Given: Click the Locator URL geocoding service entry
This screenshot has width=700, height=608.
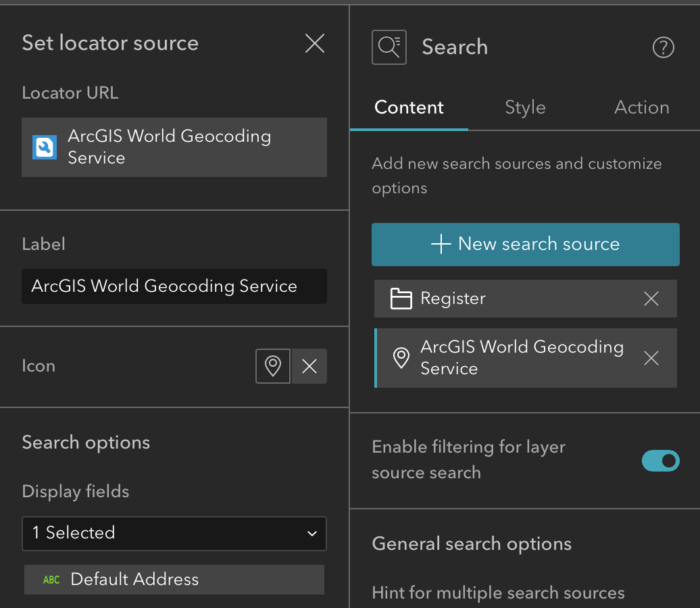Looking at the screenshot, I should point(174,147).
